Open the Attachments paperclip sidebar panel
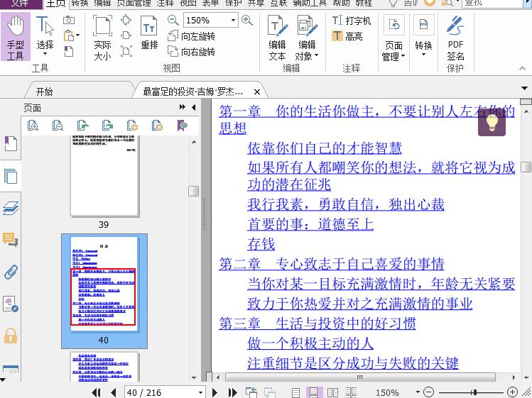Viewport: 532px width, 398px height. click(x=11, y=272)
